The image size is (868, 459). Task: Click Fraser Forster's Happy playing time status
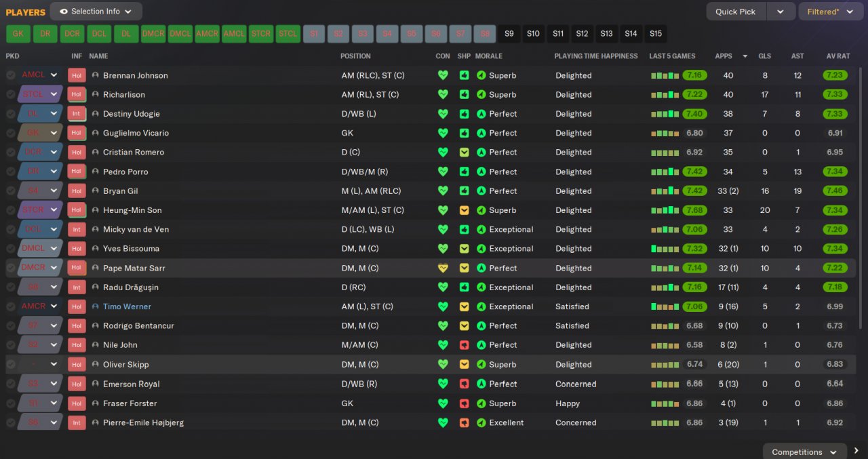(x=568, y=403)
